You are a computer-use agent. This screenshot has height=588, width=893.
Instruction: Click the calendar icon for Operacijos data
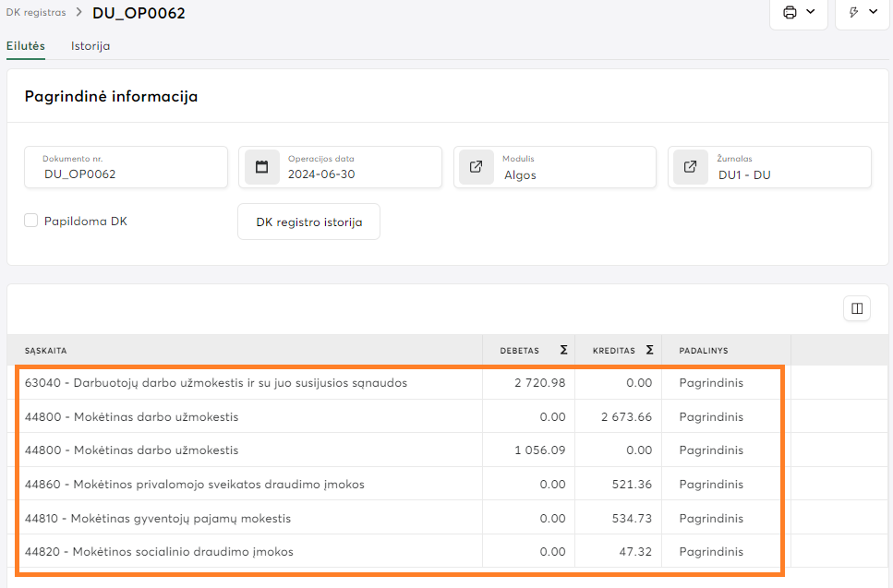click(261, 167)
